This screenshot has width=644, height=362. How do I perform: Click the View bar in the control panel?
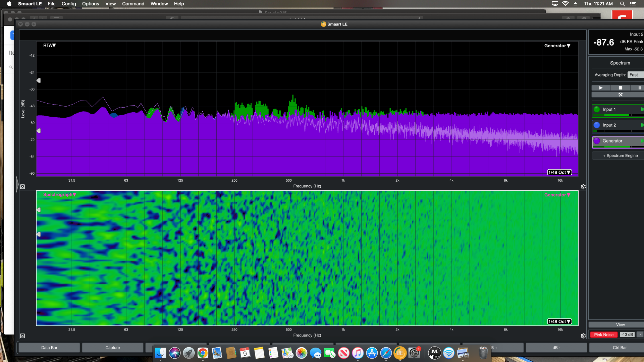click(620, 324)
